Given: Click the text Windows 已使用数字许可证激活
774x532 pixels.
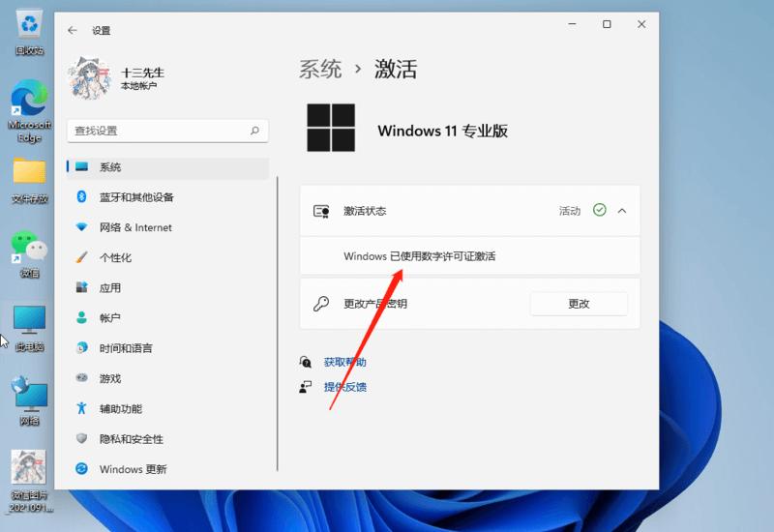Looking at the screenshot, I should (420, 256).
